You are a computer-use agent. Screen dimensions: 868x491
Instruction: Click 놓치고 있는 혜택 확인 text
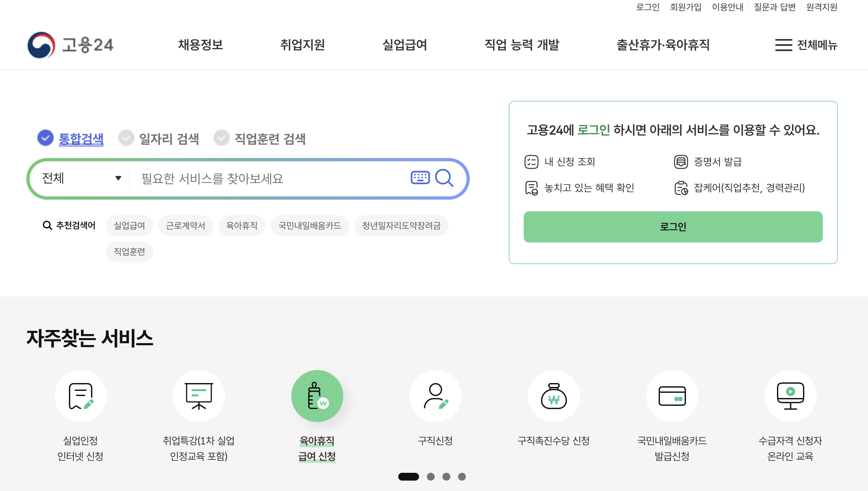pos(589,188)
